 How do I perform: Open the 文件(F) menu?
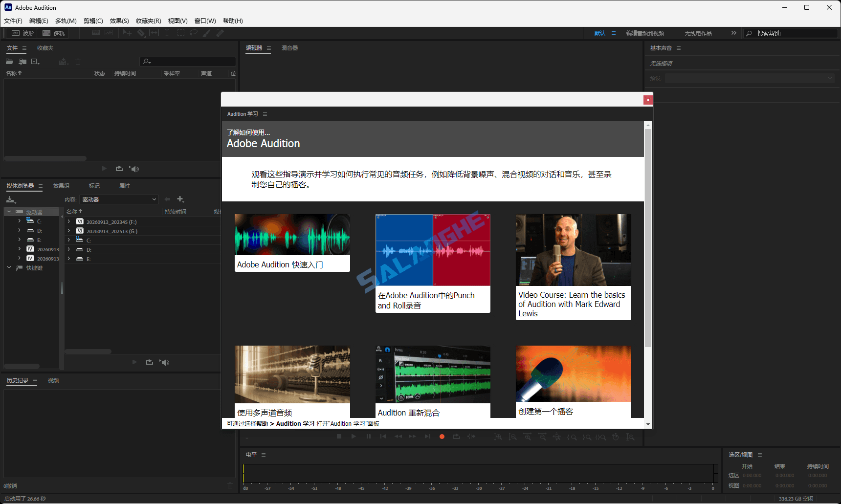(x=13, y=21)
